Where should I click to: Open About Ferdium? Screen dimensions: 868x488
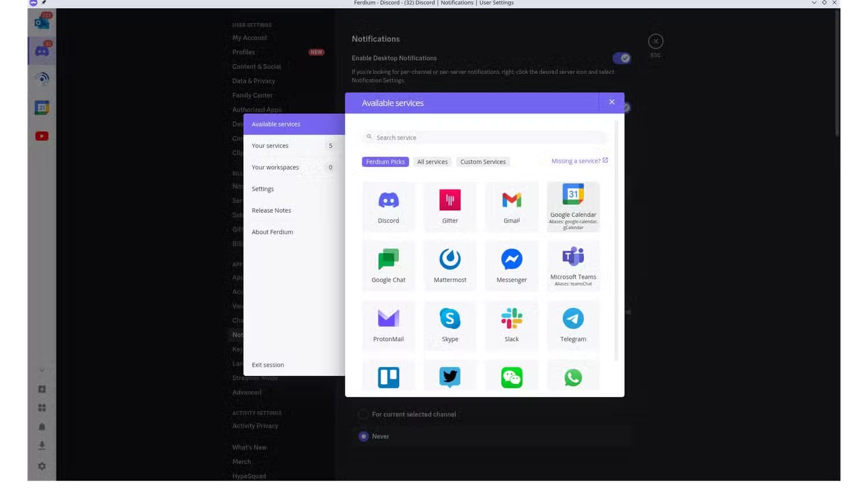click(x=294, y=232)
